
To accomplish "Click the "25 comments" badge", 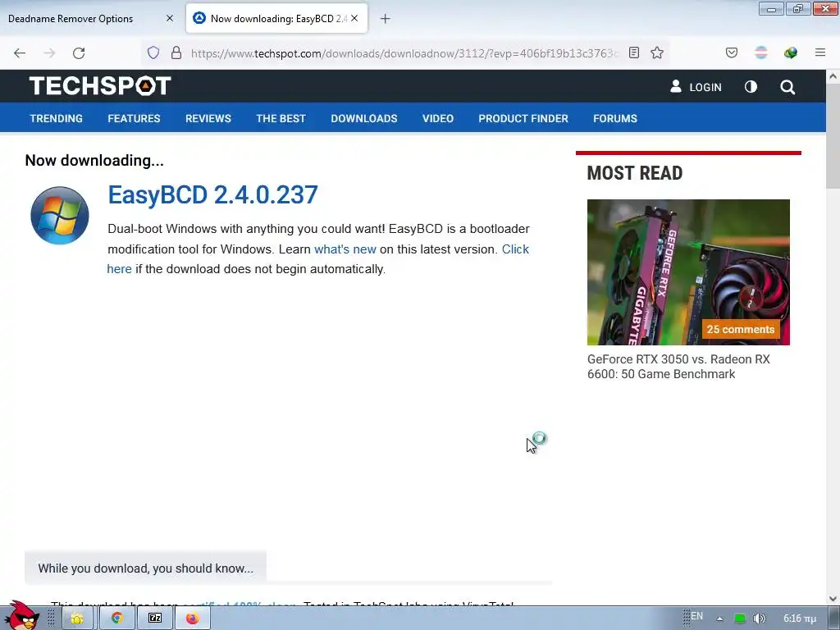I will coord(741,330).
